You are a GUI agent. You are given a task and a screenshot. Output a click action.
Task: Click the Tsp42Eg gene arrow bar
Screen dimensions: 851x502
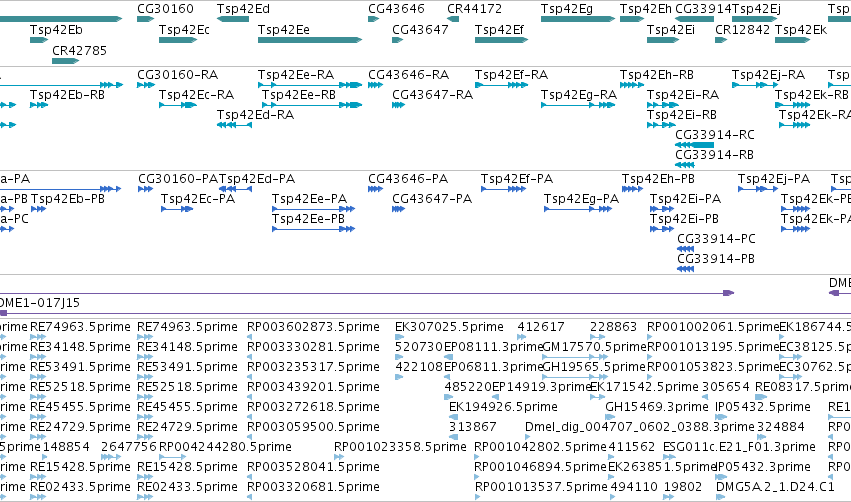tap(577, 19)
